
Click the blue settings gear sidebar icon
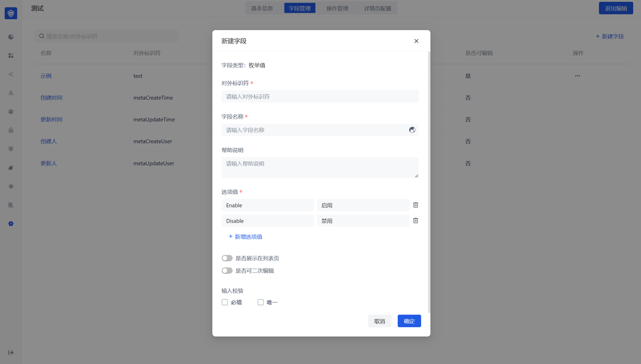coord(11,223)
